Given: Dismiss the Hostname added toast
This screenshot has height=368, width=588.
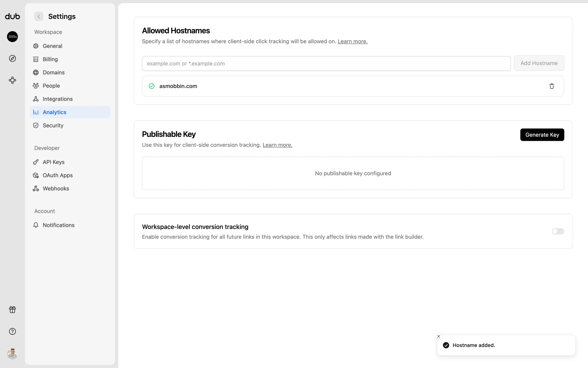Looking at the screenshot, I should [x=439, y=336].
